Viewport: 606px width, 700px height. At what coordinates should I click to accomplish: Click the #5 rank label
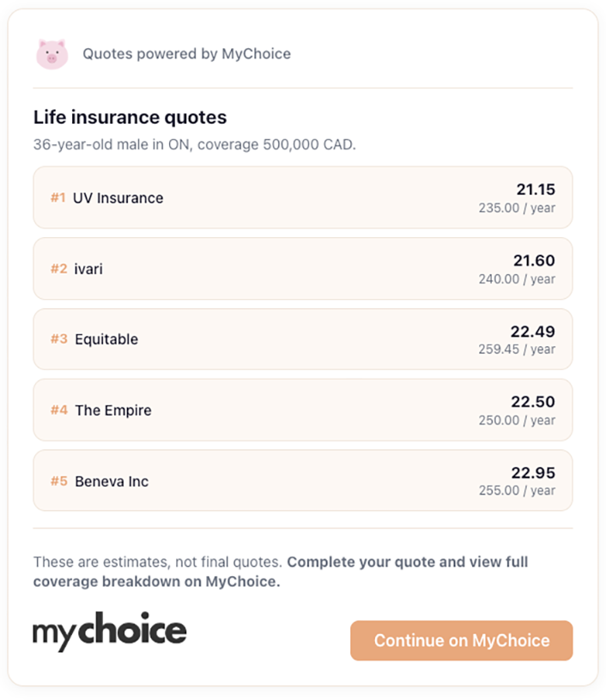pos(58,481)
